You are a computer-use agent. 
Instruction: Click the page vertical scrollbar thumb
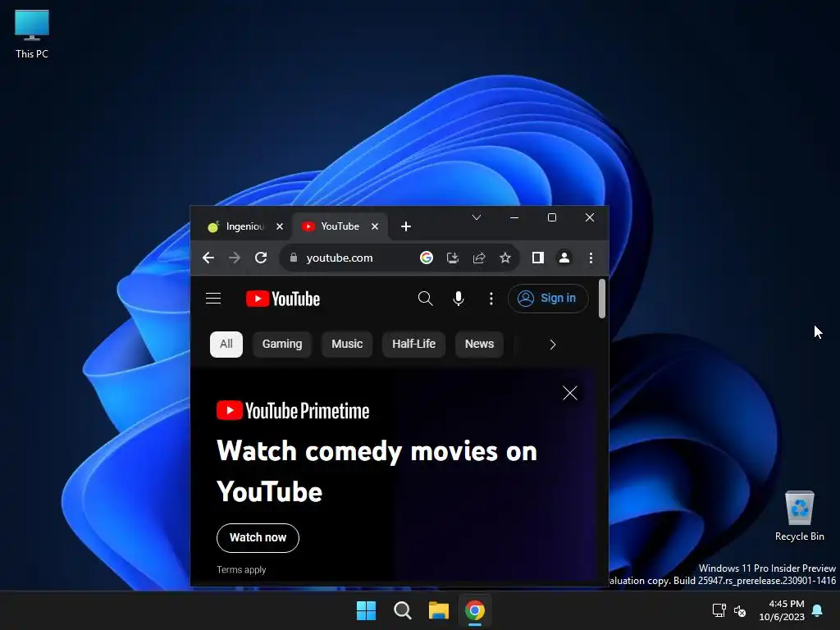pos(602,299)
